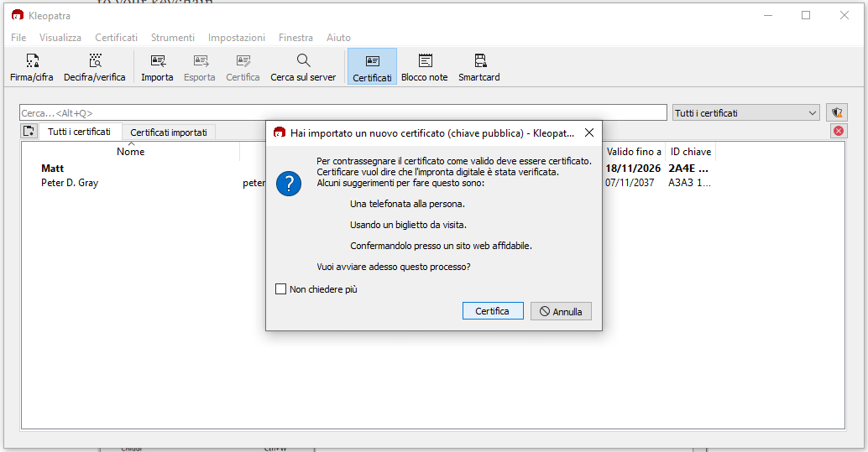Open the Visualizza menu
Image resolution: width=868 pixels, height=452 pixels.
point(60,38)
